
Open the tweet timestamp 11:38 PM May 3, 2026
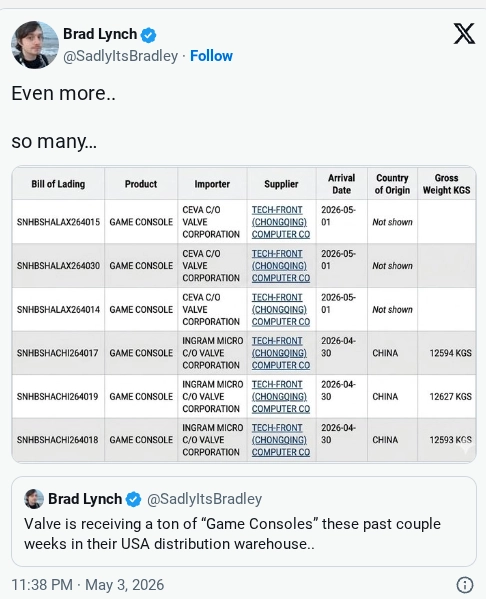tap(88, 585)
